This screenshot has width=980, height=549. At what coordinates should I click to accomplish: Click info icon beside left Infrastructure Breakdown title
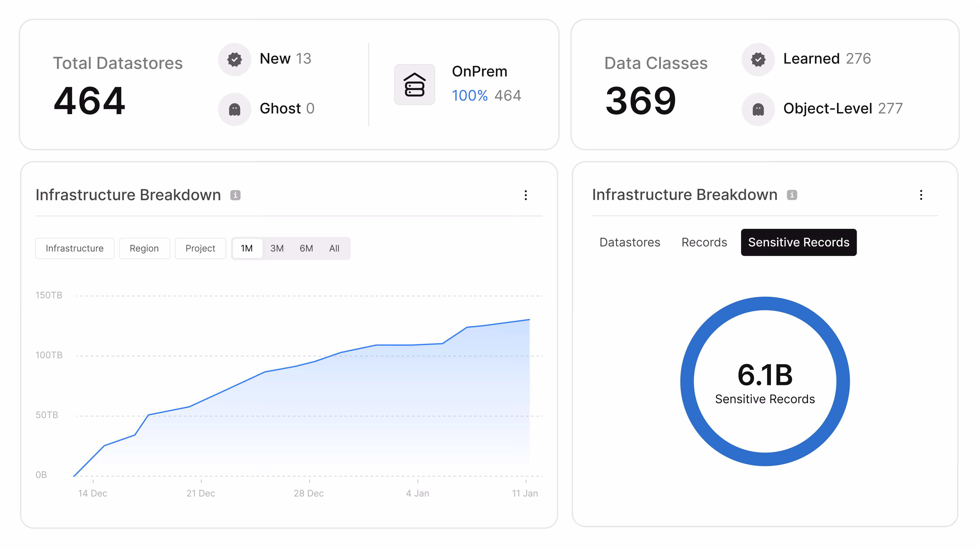235,195
